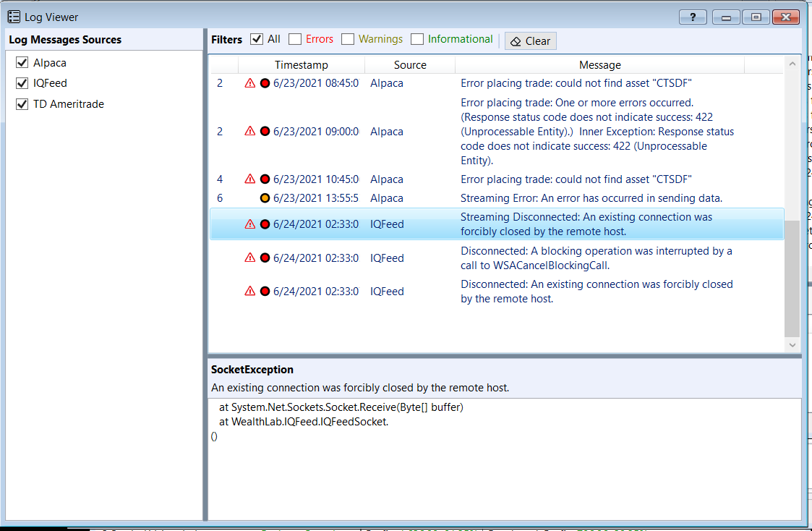This screenshot has width=812, height=531.
Task: Click the warning triangle on the Streaming Disconnected row
Action: pyautogui.click(x=250, y=224)
